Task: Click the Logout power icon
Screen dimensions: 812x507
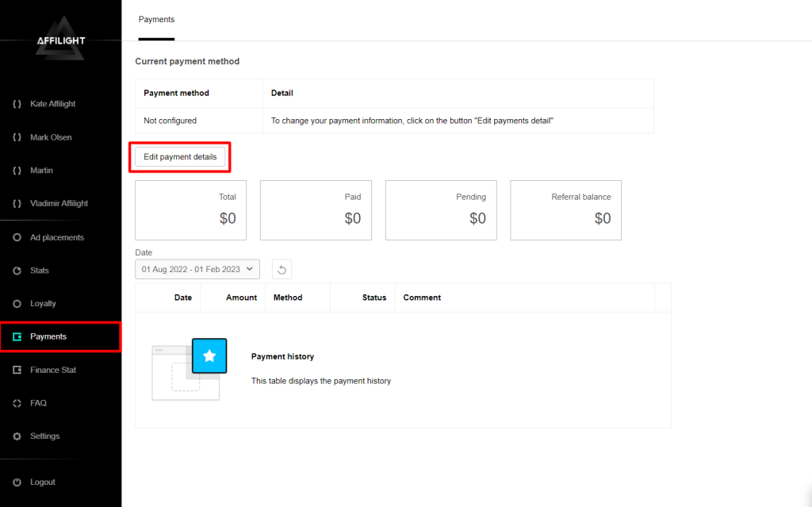Action: pyautogui.click(x=17, y=482)
